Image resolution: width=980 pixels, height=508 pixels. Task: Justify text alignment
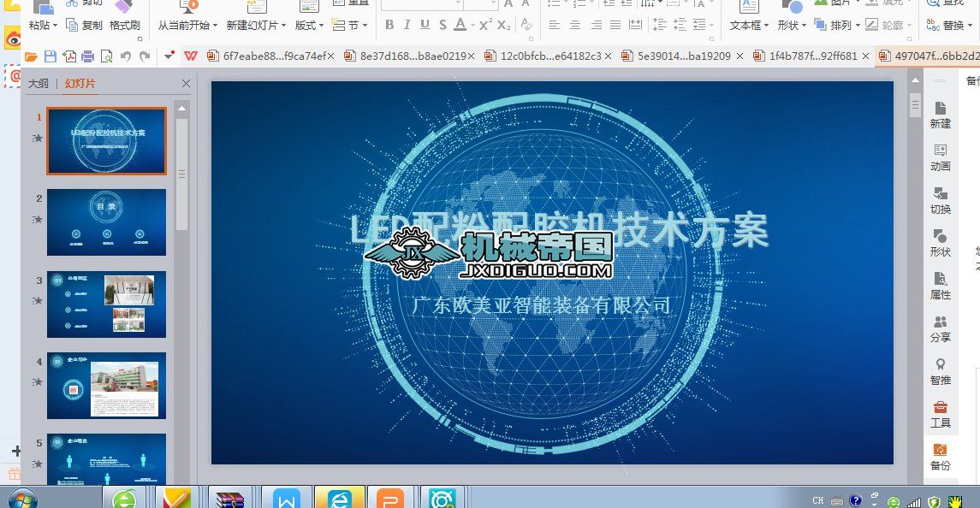[x=615, y=25]
